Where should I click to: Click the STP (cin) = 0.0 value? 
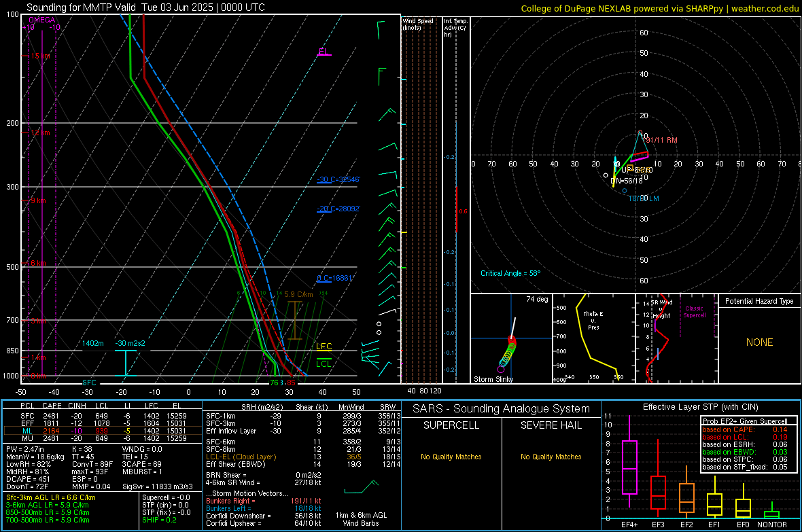165,505
